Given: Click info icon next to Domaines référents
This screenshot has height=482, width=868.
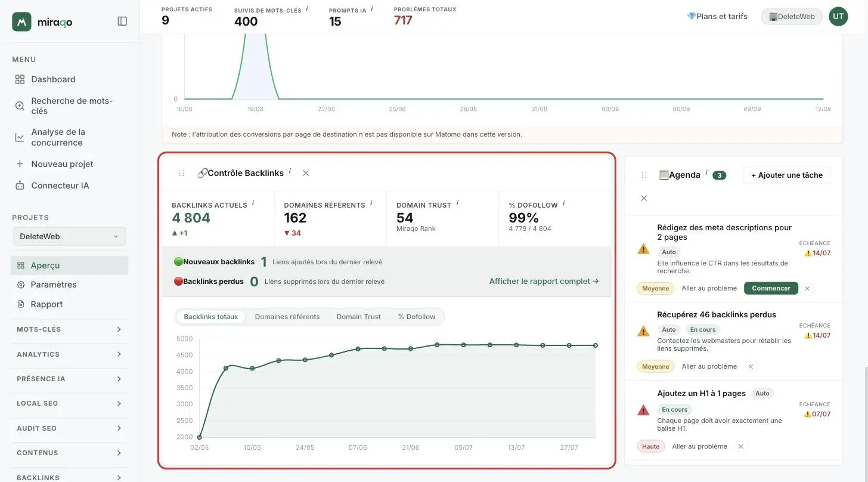Looking at the screenshot, I should pyautogui.click(x=371, y=203).
